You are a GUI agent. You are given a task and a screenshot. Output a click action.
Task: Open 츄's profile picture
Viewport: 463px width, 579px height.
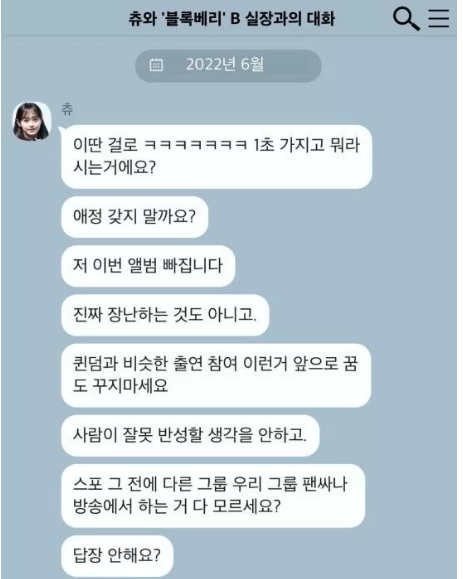(32, 121)
